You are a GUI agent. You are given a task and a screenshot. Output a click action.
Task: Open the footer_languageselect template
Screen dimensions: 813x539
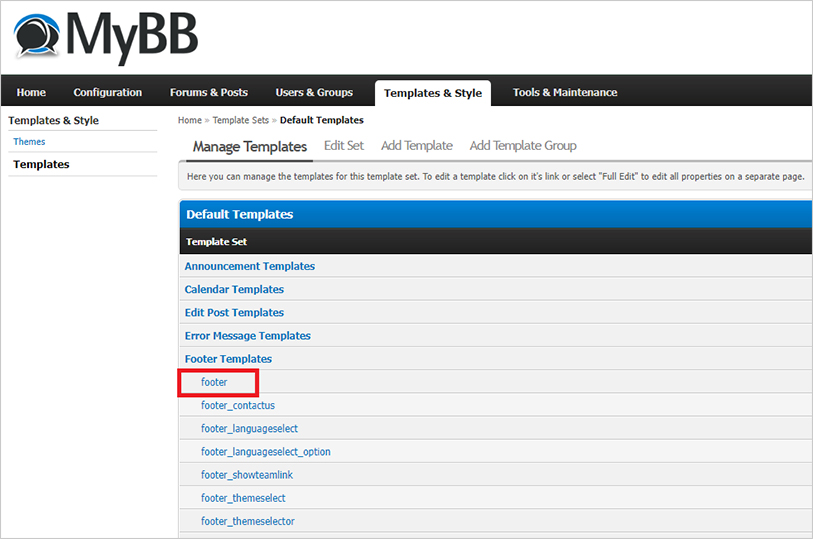click(x=249, y=429)
